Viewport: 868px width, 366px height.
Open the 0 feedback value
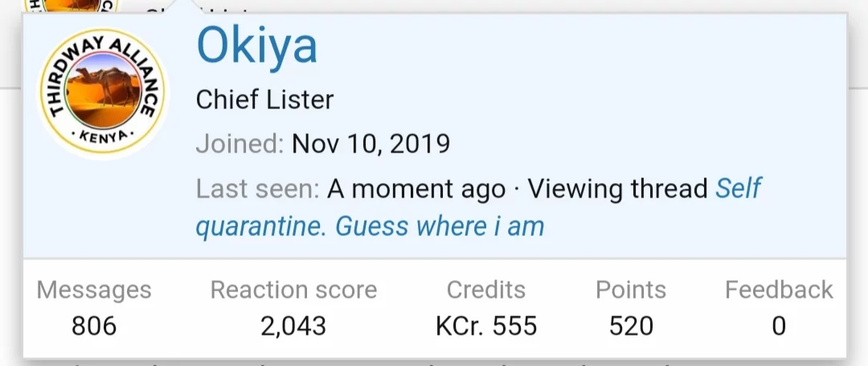click(779, 326)
